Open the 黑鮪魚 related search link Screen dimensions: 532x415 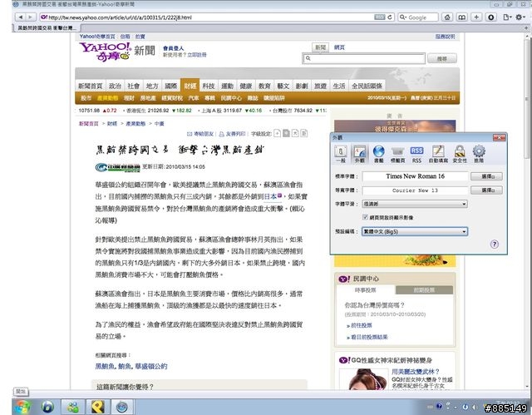click(104, 366)
